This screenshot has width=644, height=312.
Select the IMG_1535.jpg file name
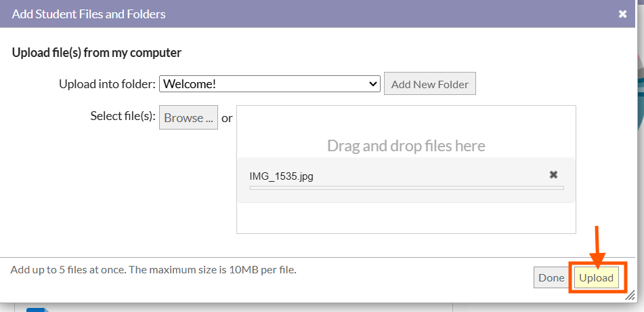(281, 176)
